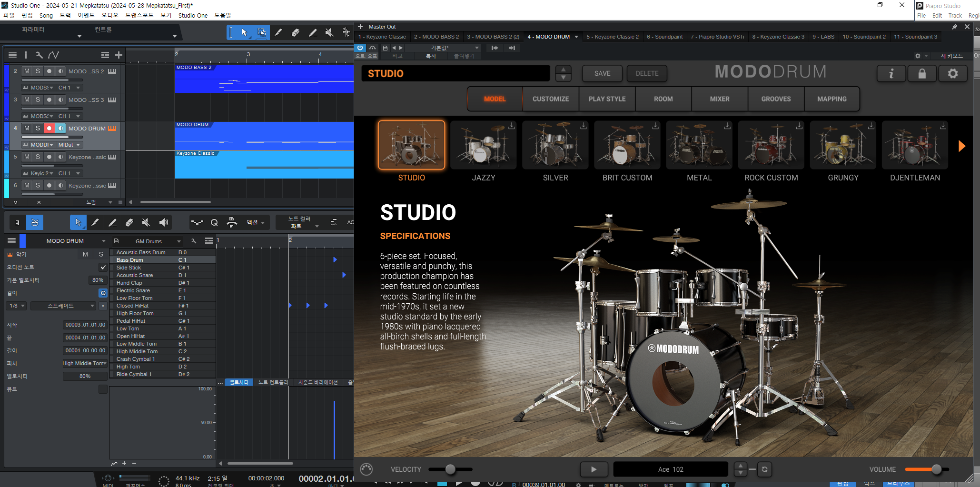This screenshot has height=487, width=980.
Task: Open the GROOVES tab
Action: coord(776,99)
